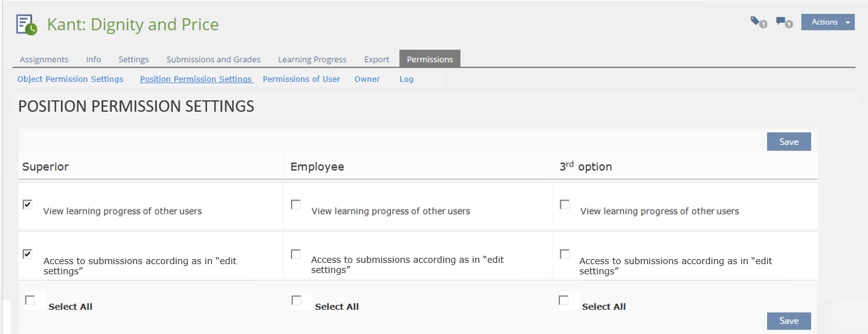The height and width of the screenshot is (334, 868).
Task: Uncheck Superior's Access to submissions checkbox
Action: (27, 254)
